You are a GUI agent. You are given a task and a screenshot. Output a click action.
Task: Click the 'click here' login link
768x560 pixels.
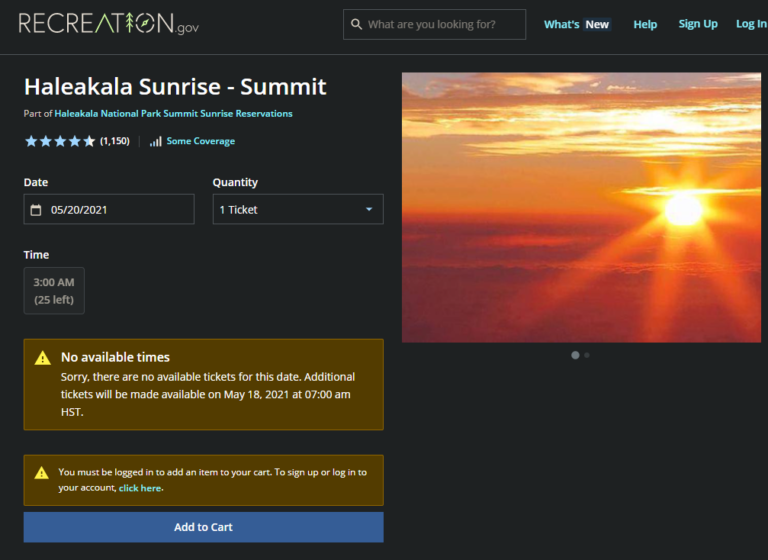pos(140,488)
